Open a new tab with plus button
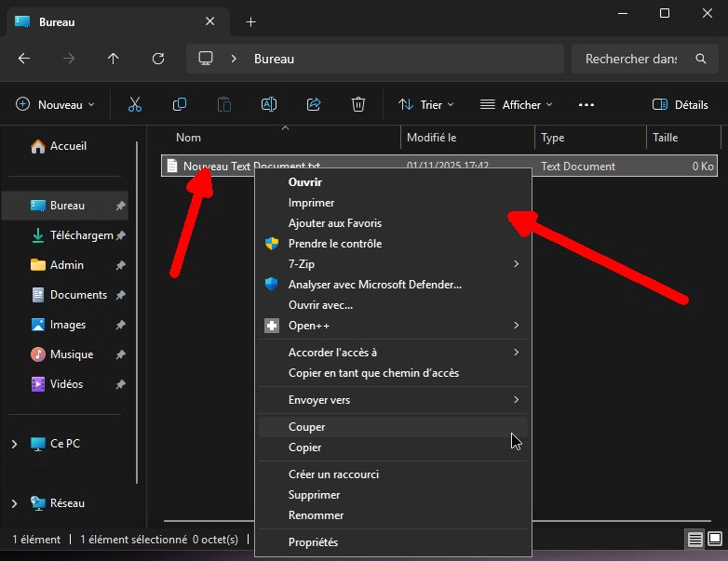Image resolution: width=728 pixels, height=561 pixels. (x=250, y=21)
